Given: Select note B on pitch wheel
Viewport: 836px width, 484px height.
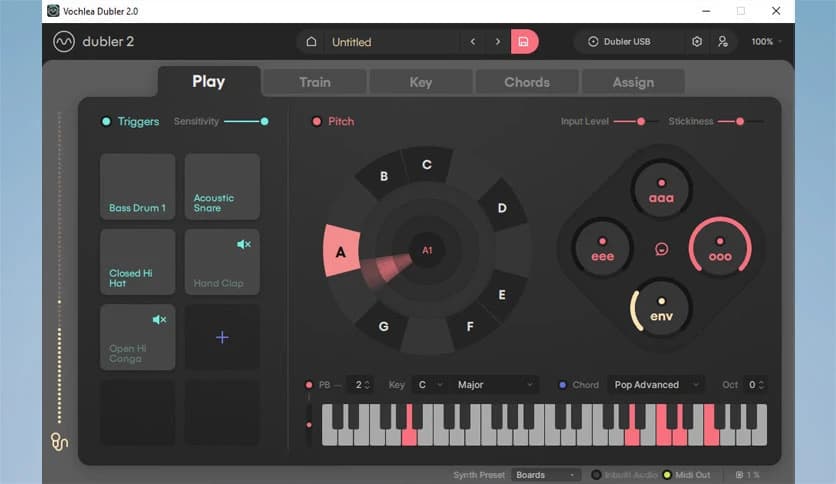Looking at the screenshot, I should (383, 176).
